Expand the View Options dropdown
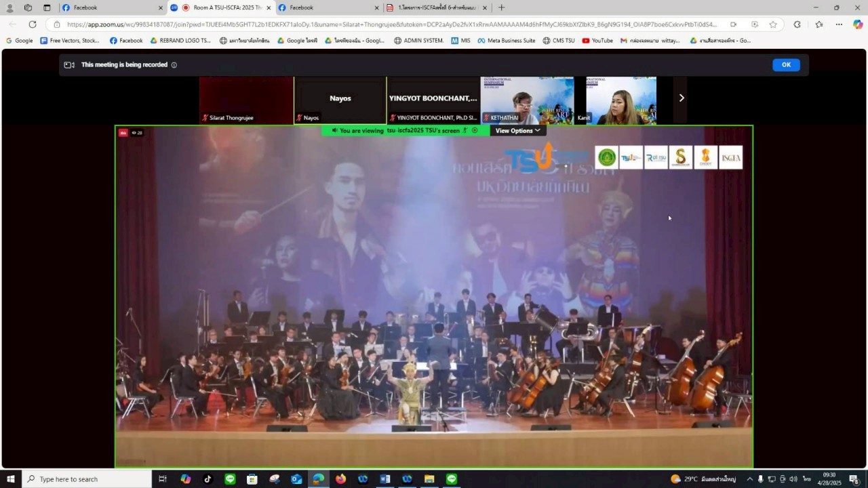This screenshot has height=488, width=868. [x=517, y=131]
